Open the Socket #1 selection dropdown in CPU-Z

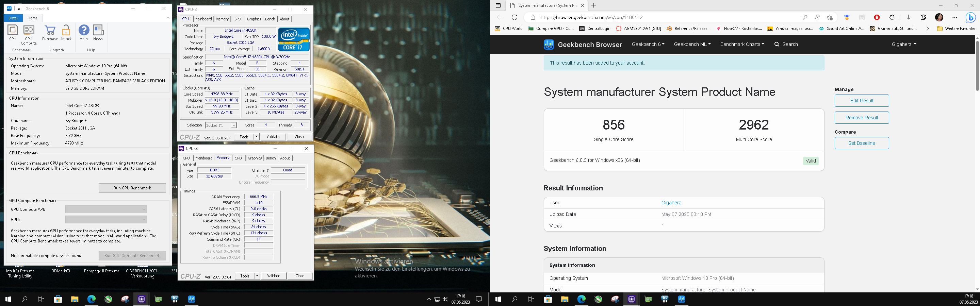point(221,125)
